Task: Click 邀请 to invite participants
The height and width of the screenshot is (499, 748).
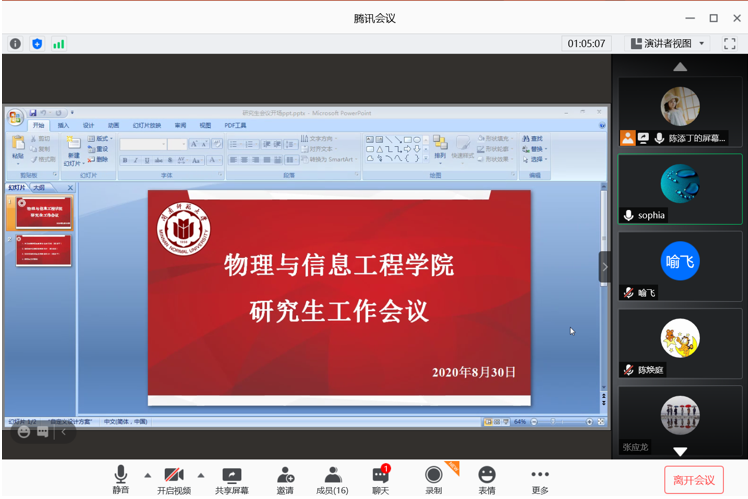Action: pyautogui.click(x=285, y=479)
